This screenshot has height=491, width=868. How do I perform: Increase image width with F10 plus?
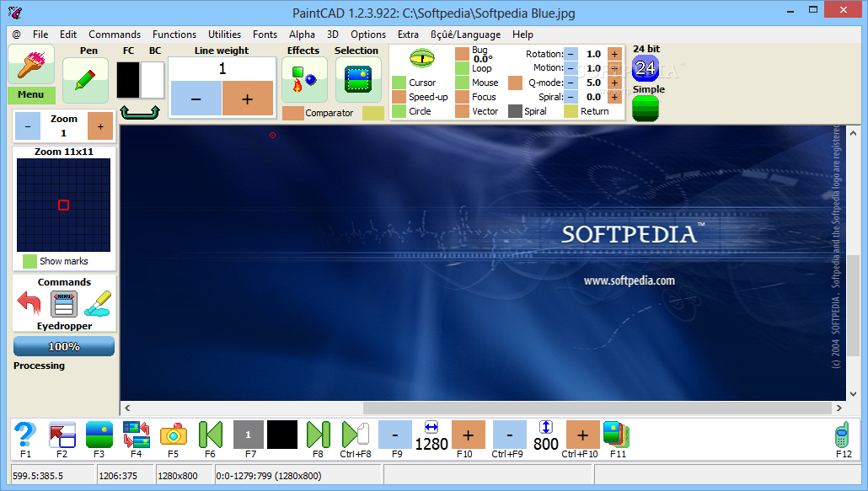tap(469, 435)
